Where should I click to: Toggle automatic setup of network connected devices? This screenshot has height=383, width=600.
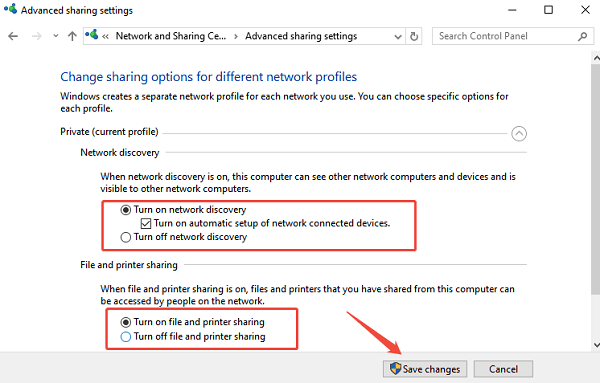[265, 223]
